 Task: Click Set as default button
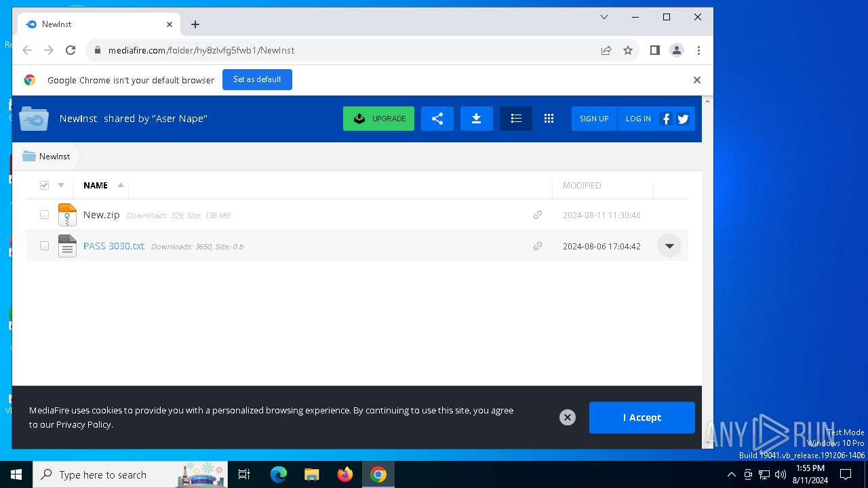[x=257, y=79]
